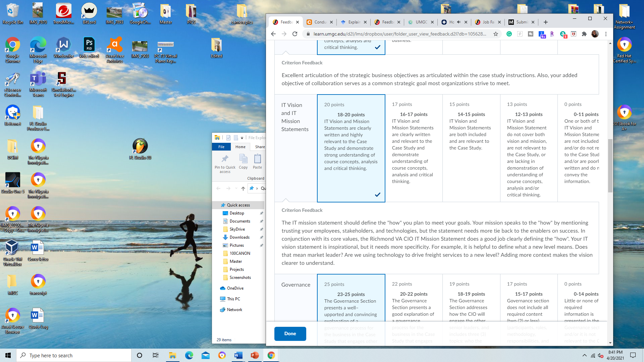Select the 22 points Governance rubric level
This screenshot has height=362, width=644.
414,298
